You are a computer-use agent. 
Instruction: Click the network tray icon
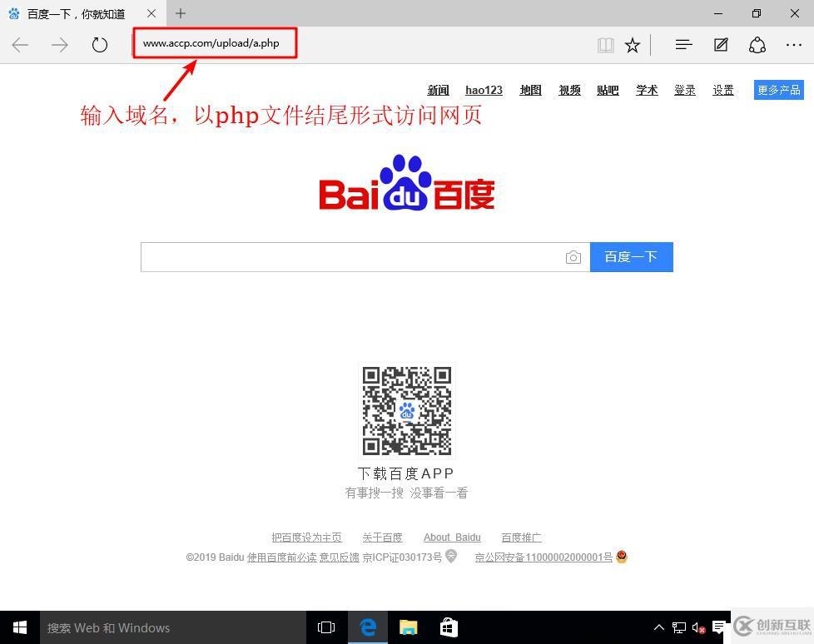point(678,628)
